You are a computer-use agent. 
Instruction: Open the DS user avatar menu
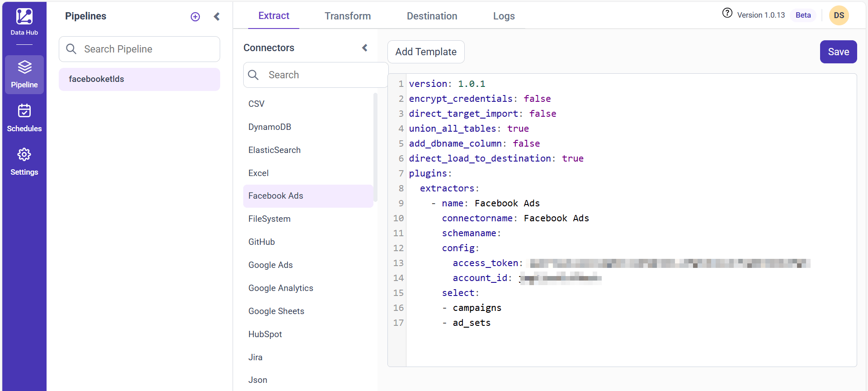[x=839, y=15]
